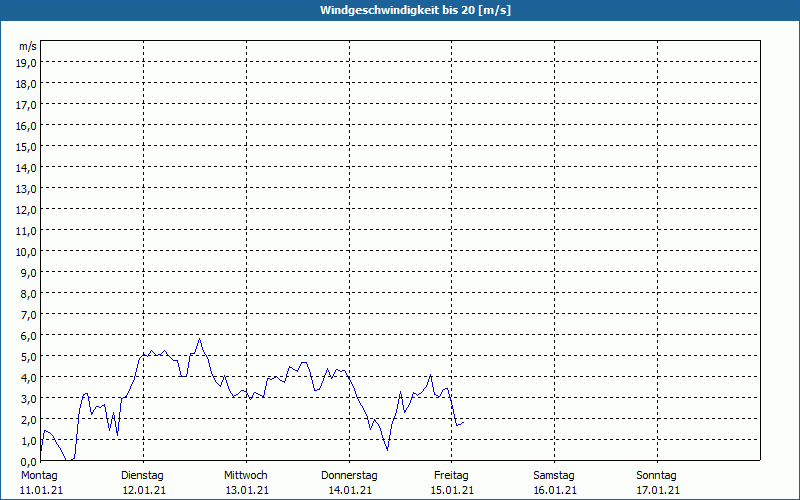Select the 'Mittwoch' day label
The image size is (800, 500).
tap(245, 476)
